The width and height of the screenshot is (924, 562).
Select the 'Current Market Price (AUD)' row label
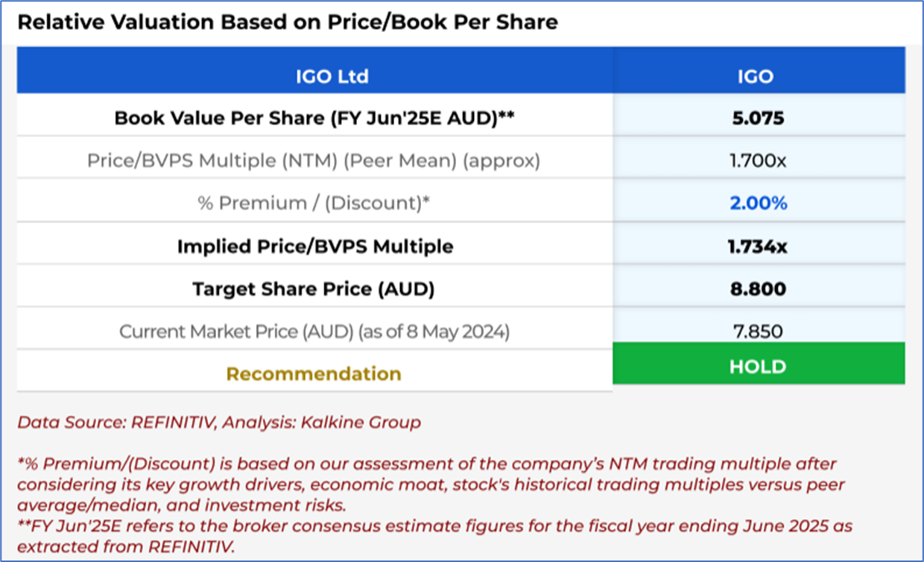(x=314, y=331)
